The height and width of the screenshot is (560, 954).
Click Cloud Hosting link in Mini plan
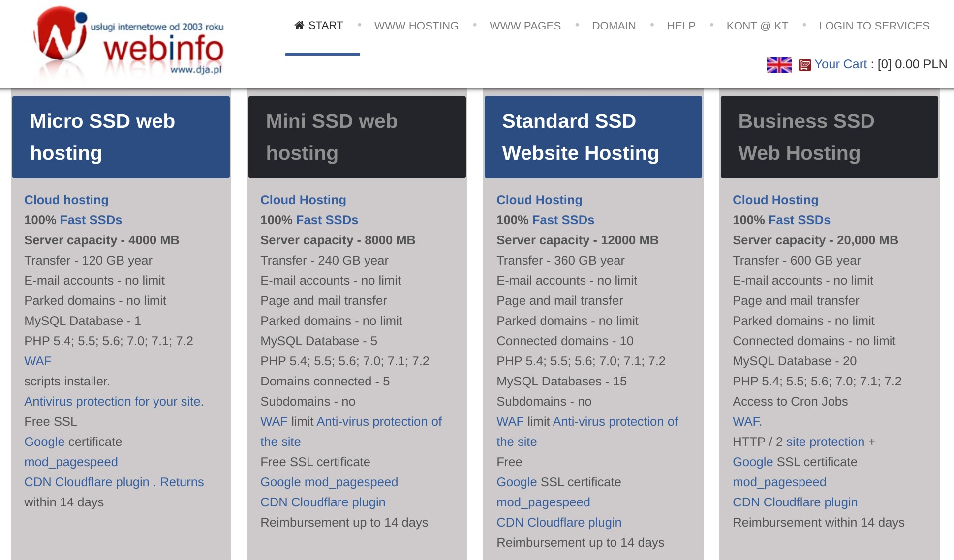[303, 200]
